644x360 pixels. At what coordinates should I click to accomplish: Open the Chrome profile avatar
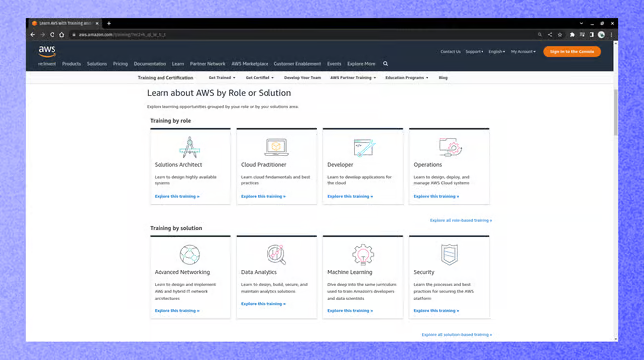601,35
